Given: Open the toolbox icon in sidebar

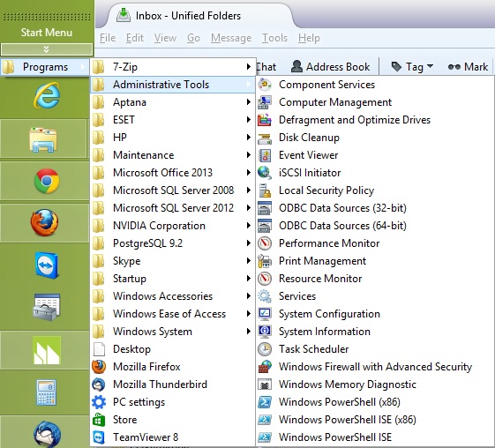Looking at the screenshot, I should 47,307.
